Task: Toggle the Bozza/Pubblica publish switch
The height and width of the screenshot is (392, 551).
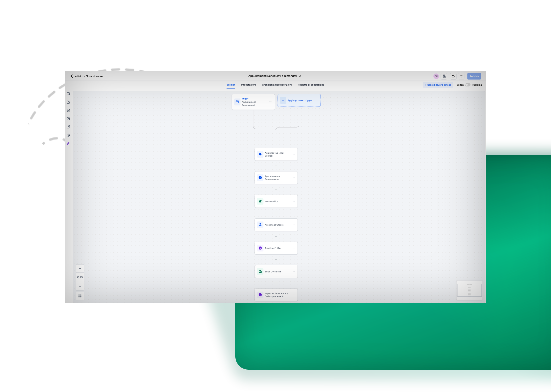Action: (468, 85)
